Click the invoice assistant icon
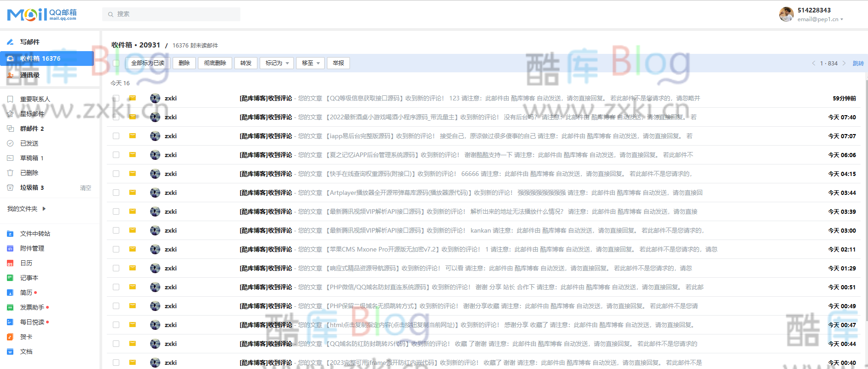 (x=10, y=307)
